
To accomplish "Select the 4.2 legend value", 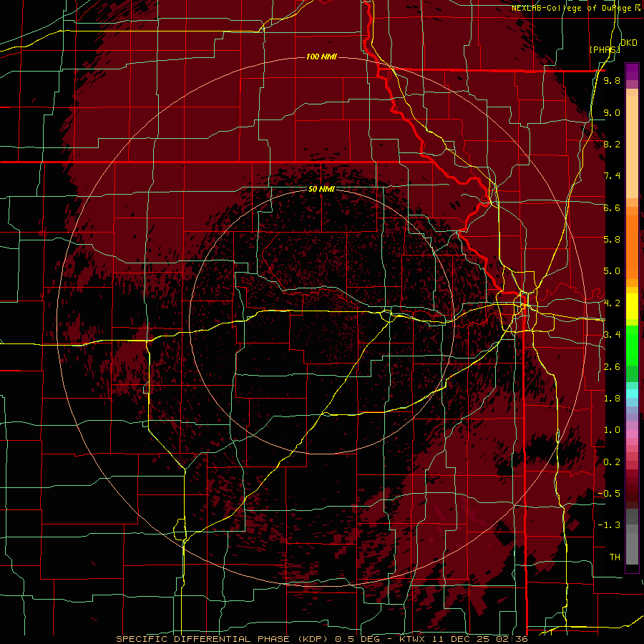I will 612,303.
